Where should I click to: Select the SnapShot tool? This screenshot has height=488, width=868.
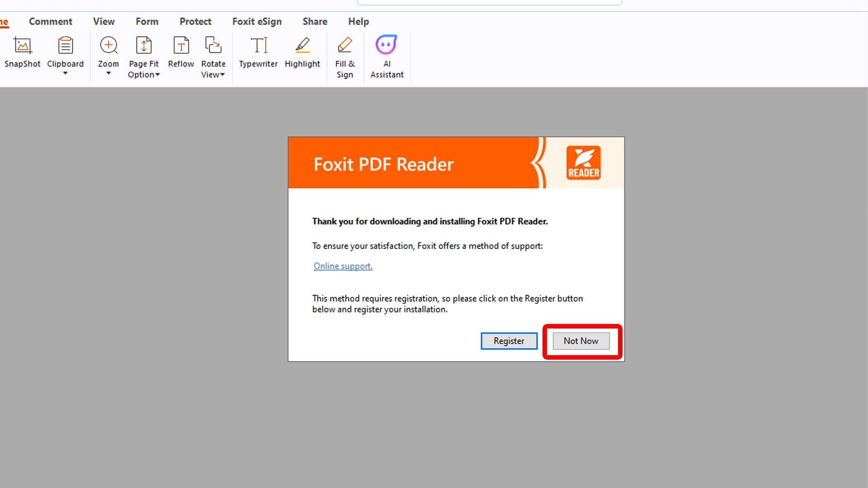tap(22, 52)
